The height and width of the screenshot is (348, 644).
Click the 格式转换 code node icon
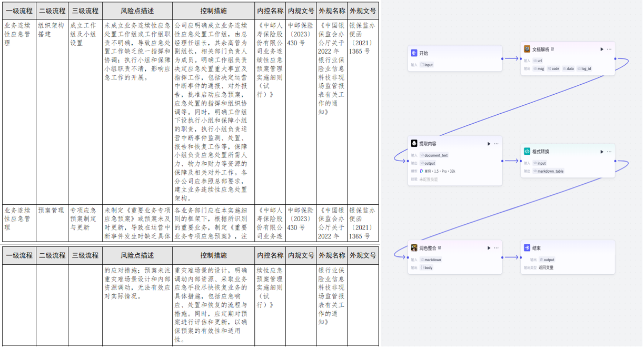point(527,151)
